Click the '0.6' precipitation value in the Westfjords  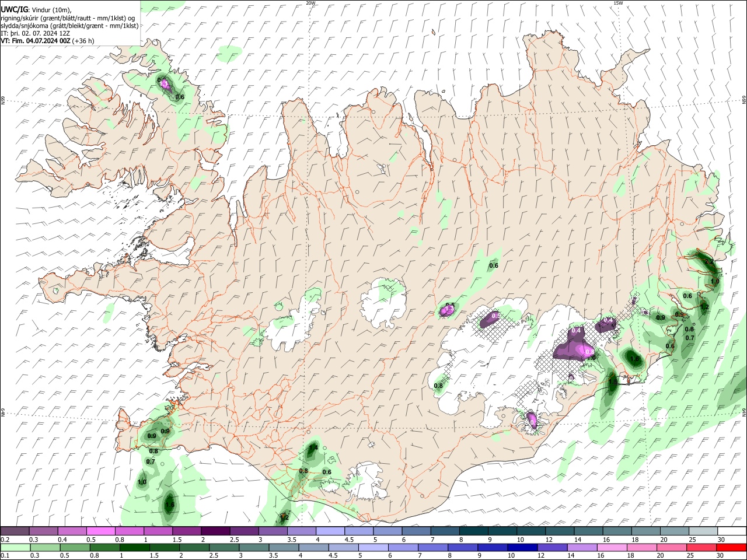(180, 97)
